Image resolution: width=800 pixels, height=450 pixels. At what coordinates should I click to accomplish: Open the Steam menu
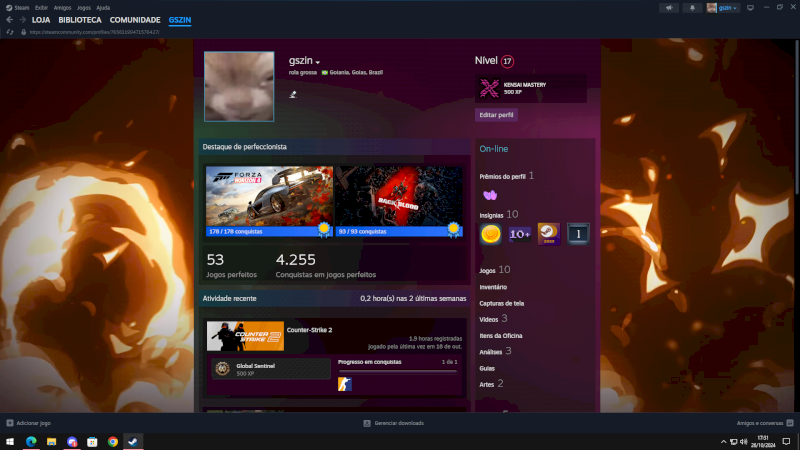click(20, 7)
